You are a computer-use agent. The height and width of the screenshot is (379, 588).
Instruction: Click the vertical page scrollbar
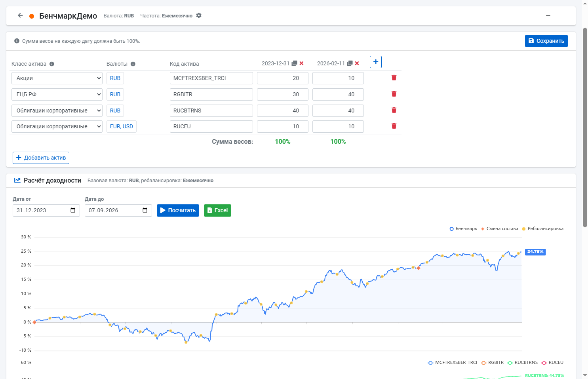585,127
